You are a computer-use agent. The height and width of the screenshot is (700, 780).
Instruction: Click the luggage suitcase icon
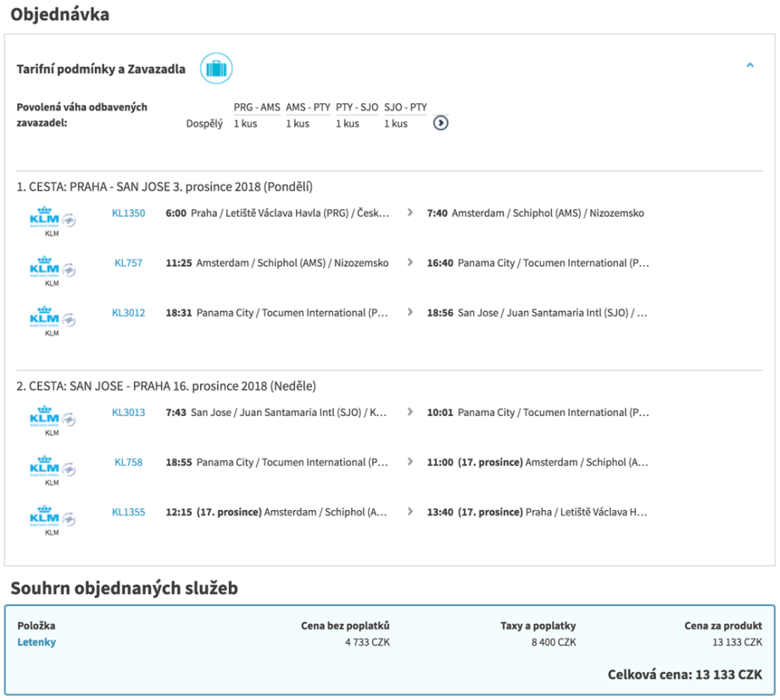click(216, 69)
